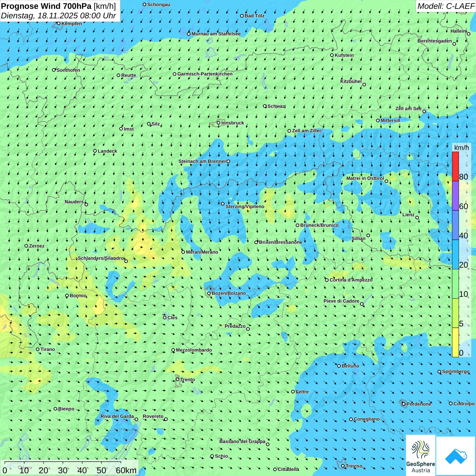Image resolution: width=476 pixels, height=476 pixels.
Task: Click the circle marker beside Zell am See
Action: 424,111
